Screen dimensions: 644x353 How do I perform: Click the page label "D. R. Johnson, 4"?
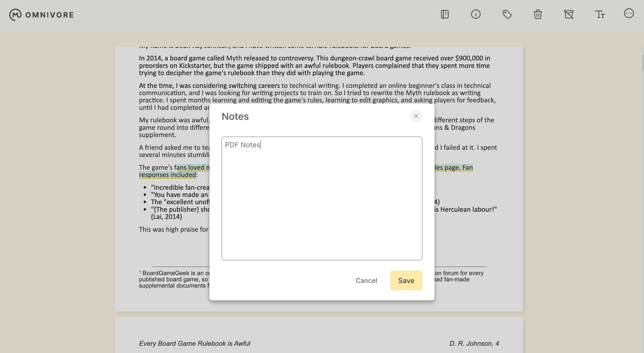point(474,344)
